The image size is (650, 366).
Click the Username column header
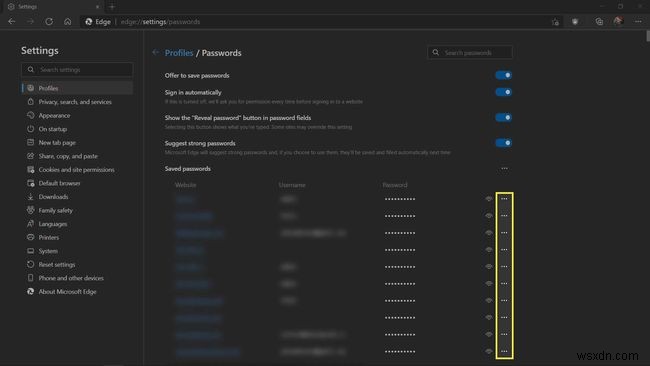click(x=292, y=185)
